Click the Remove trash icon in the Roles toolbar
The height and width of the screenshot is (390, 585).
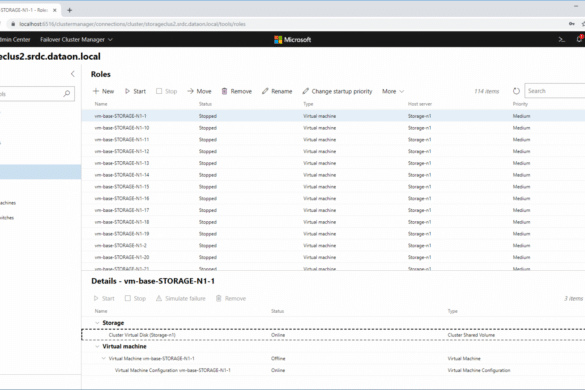(224, 91)
